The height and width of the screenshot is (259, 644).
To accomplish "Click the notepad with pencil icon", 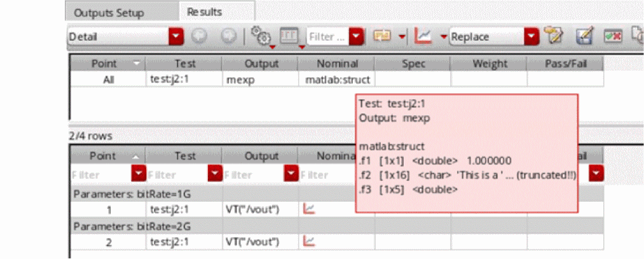I will coord(553,36).
